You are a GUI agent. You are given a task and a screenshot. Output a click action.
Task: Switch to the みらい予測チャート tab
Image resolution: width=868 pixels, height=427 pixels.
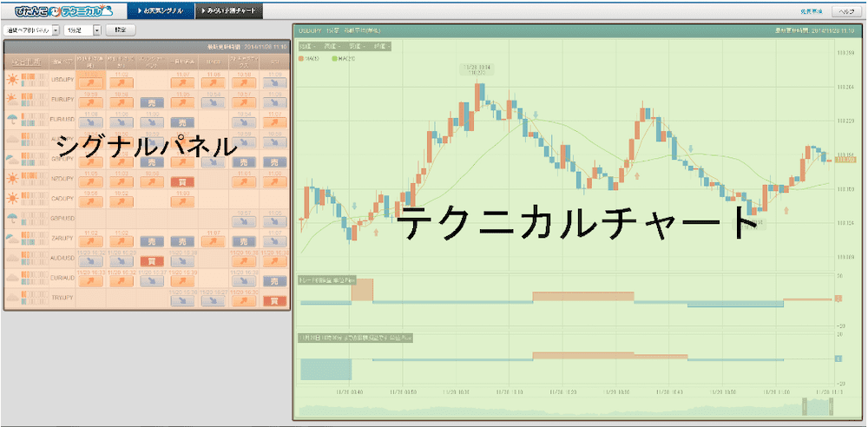point(229,10)
